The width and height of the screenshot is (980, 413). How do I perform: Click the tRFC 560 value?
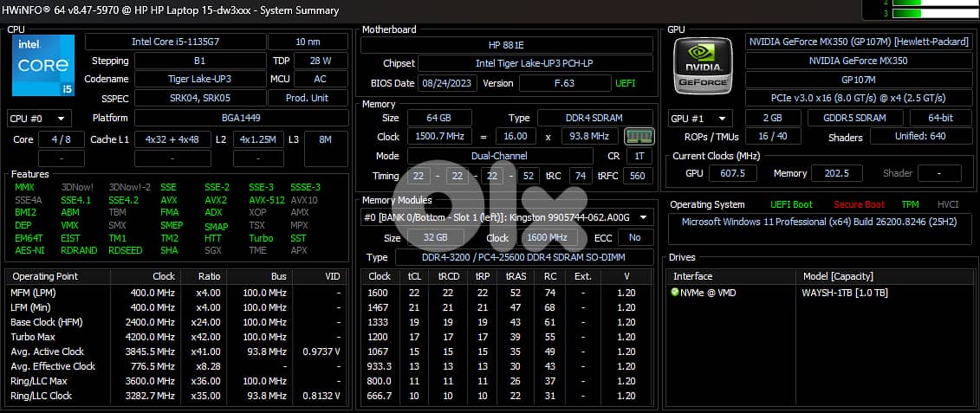tap(637, 177)
